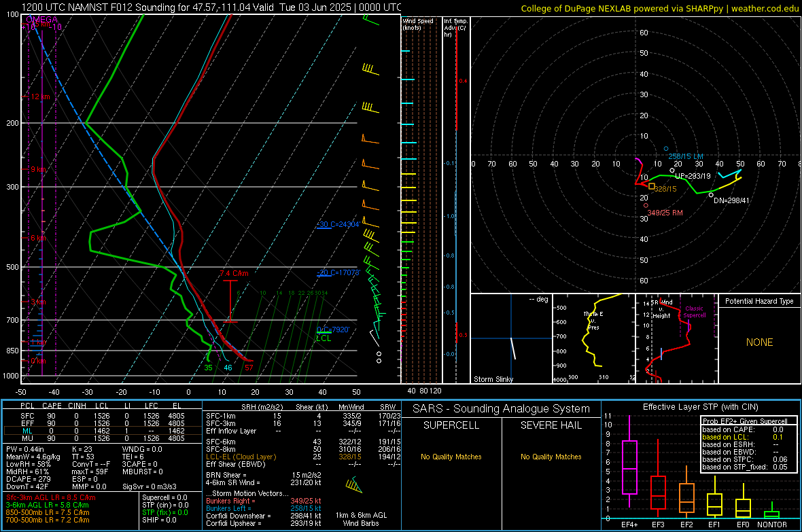The height and width of the screenshot is (532, 802).
Task: Click the 700-500mb LR = 7.2 C/km line
Action: coord(48,520)
